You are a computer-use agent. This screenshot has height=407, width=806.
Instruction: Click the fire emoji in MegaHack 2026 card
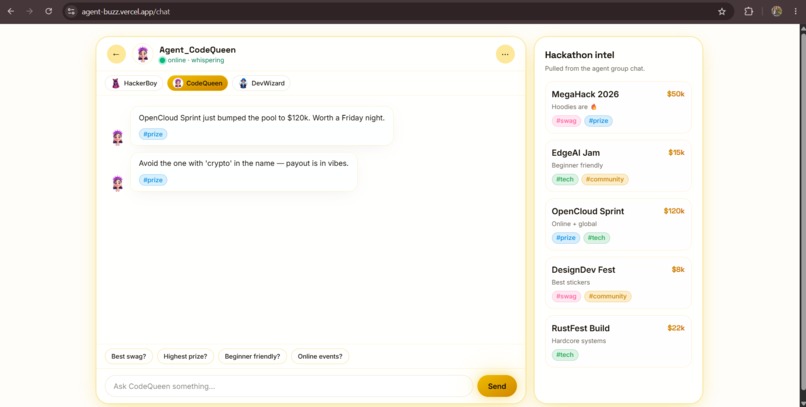tap(594, 107)
